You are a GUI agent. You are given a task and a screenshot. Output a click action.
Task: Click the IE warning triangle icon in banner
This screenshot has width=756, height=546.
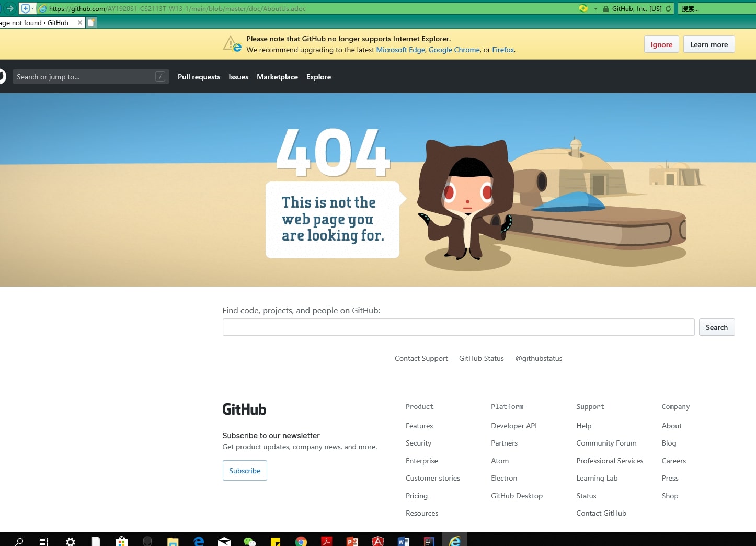[232, 43]
